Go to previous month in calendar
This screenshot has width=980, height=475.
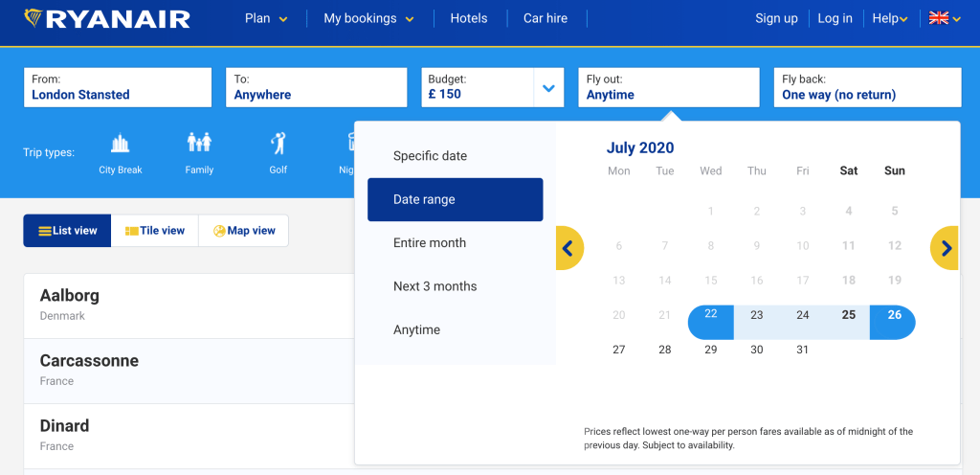568,248
